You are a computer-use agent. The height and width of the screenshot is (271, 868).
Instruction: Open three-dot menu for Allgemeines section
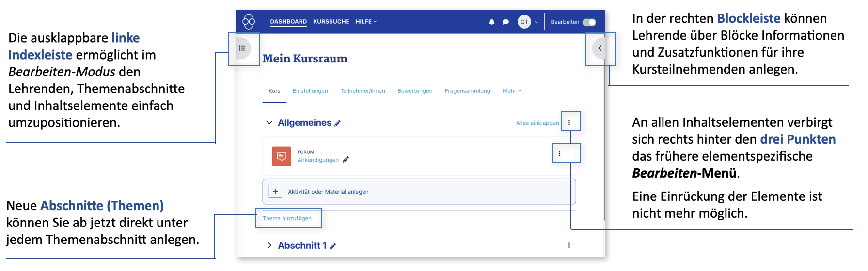pos(569,122)
